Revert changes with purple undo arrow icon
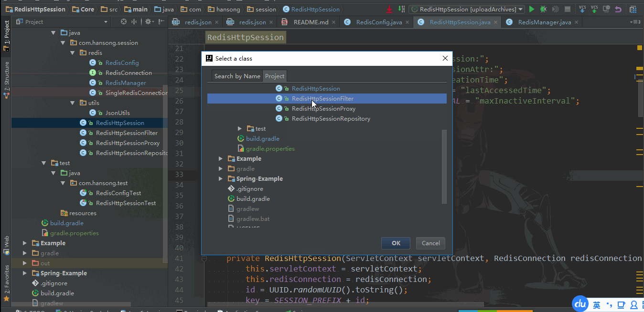Viewport: 644px width, 312px height. (618, 9)
